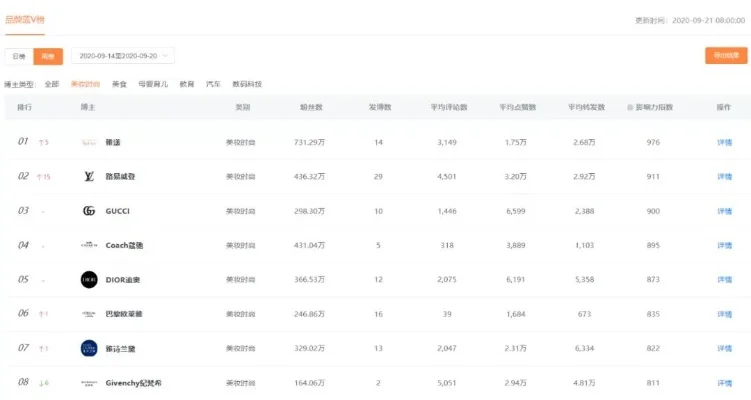751x400 pixels.
Task: Click the update time 2020-09-21 08:00:00
Action: point(708,21)
